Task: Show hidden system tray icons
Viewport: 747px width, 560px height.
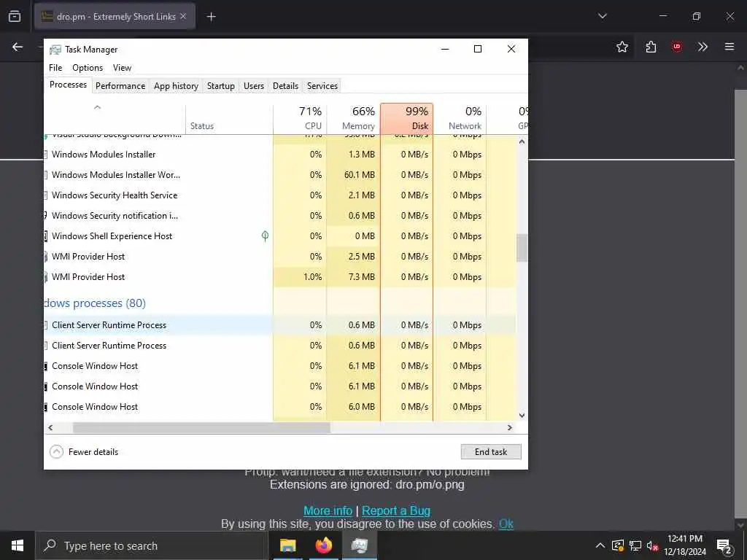Action: 600,545
